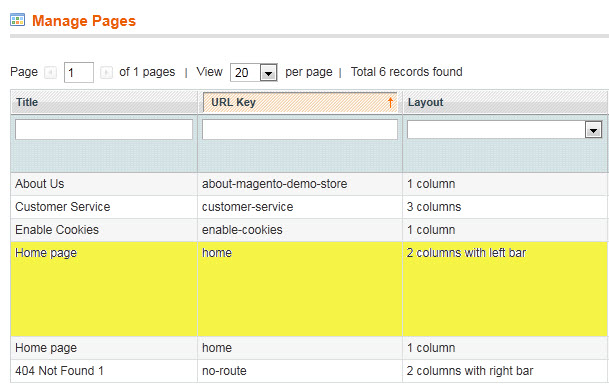Open the Enable Cookies page row

pyautogui.click(x=310, y=230)
